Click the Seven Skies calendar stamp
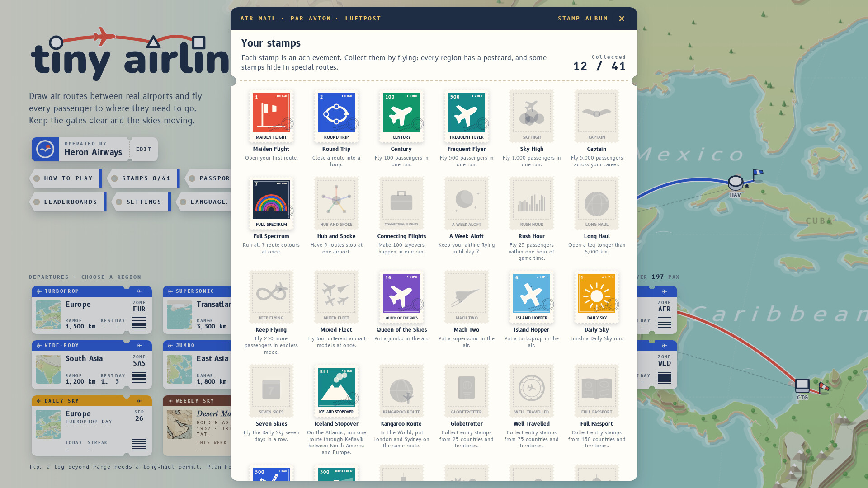868x488 pixels. pos(271,391)
